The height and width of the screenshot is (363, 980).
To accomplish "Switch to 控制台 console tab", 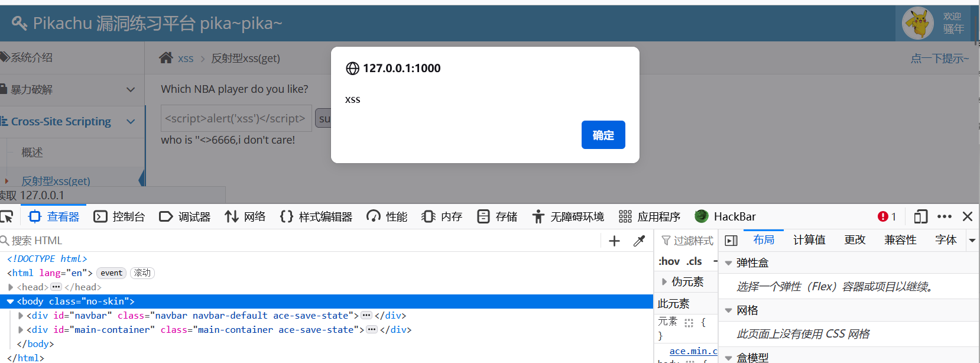I will [x=119, y=217].
